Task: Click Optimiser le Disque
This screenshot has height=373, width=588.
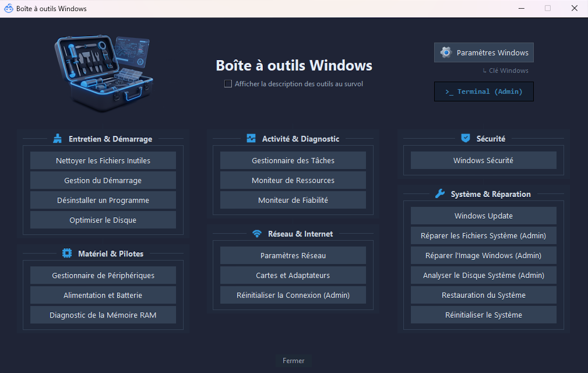Action: [103, 220]
